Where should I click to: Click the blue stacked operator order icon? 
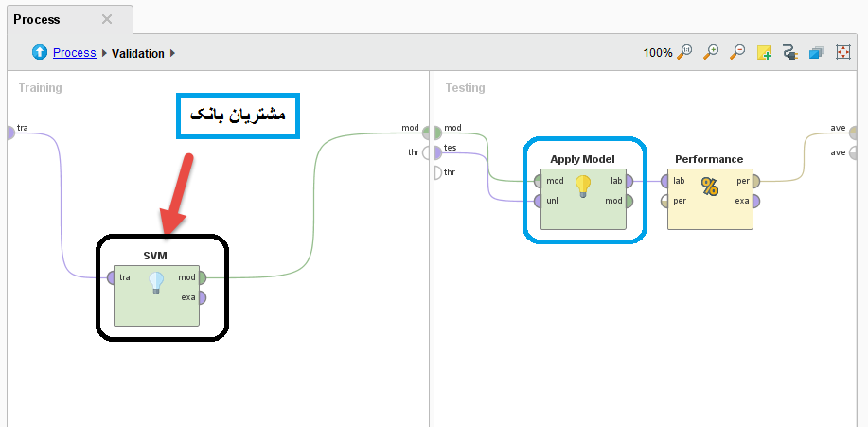coord(816,53)
